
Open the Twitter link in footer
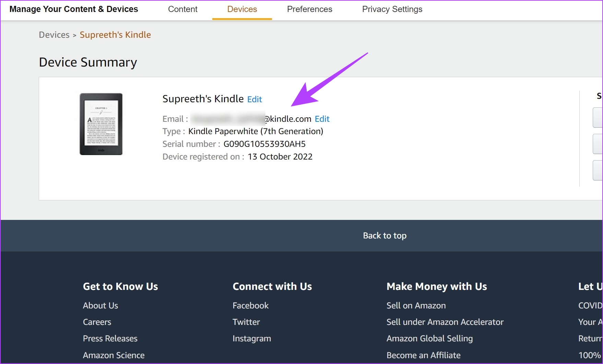[246, 322]
